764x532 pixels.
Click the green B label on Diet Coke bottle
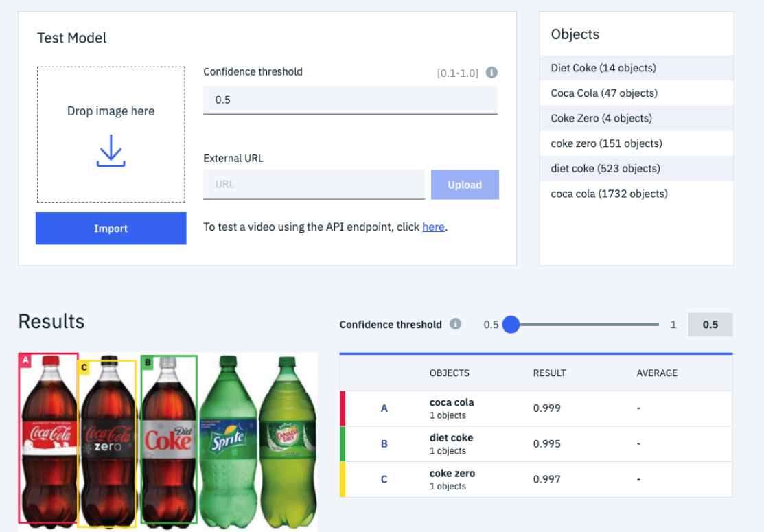tap(147, 362)
